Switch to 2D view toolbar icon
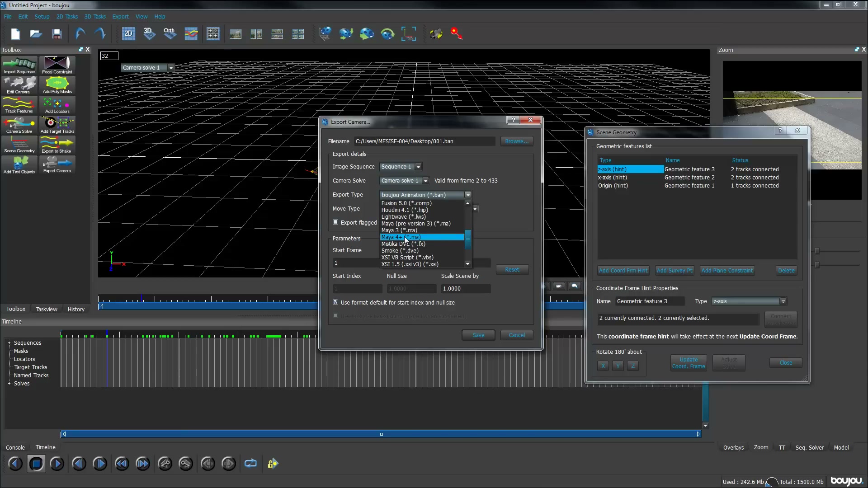Viewport: 868px width, 488px height. tap(128, 33)
